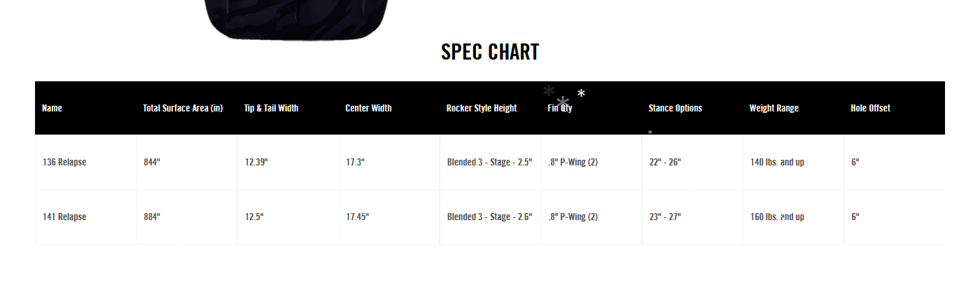The image size is (980, 293).
Task: Click the 844" surface area cell
Action: 152,162
